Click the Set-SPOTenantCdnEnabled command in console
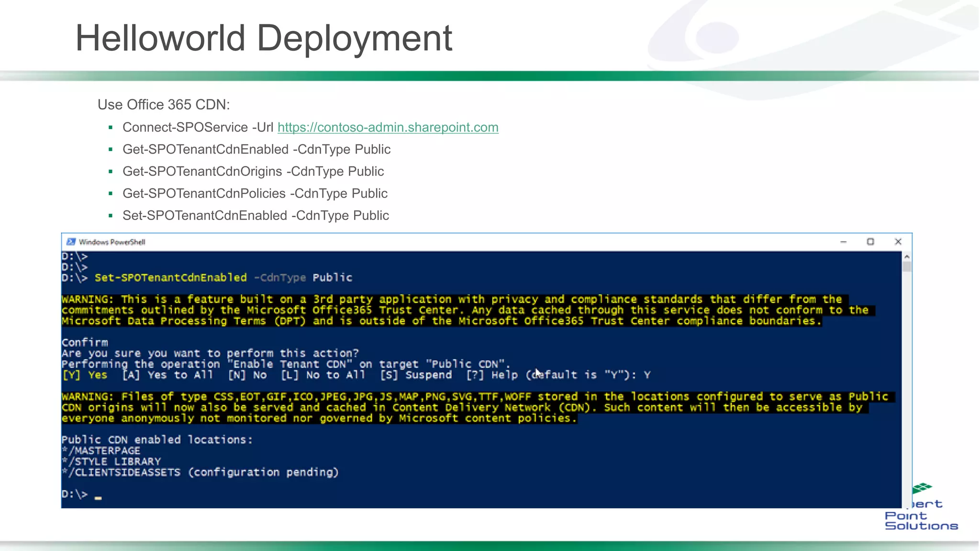Screen dimensions: 980x551 tap(171, 277)
